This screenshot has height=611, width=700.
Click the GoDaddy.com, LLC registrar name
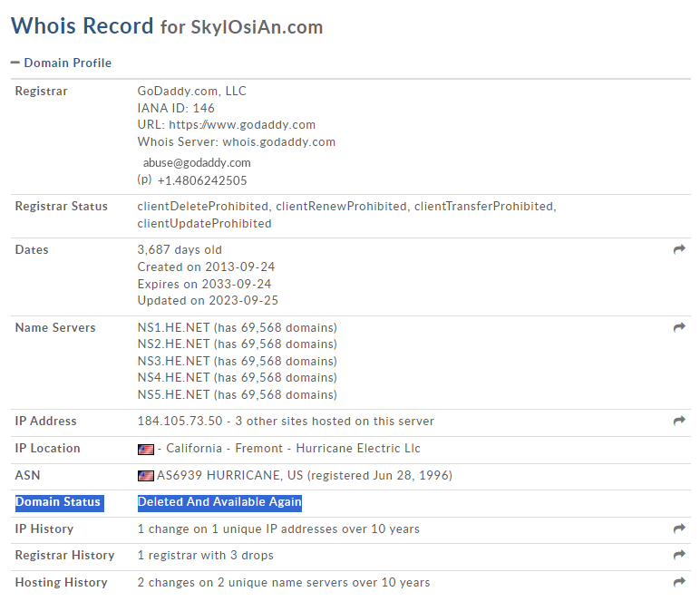[x=191, y=91]
